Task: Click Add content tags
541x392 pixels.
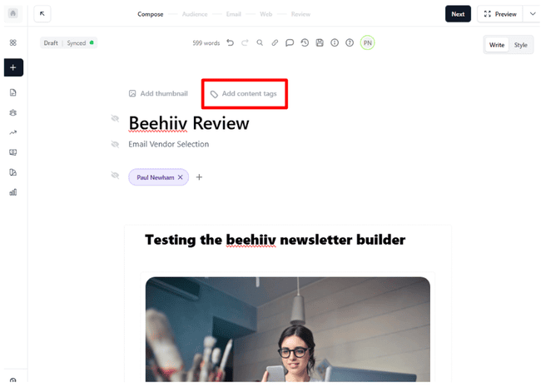Action: tap(244, 94)
